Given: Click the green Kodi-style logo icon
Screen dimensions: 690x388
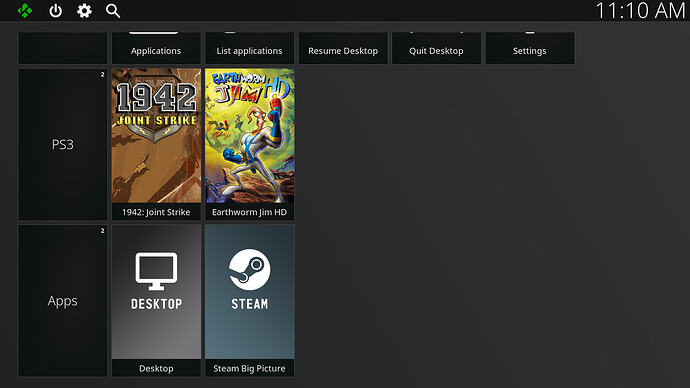Looking at the screenshot, I should 25,11.
